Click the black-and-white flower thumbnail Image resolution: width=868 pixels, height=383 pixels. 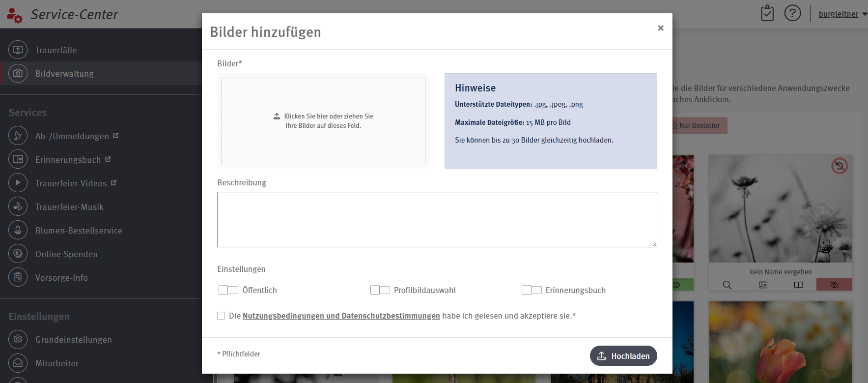[781, 209]
